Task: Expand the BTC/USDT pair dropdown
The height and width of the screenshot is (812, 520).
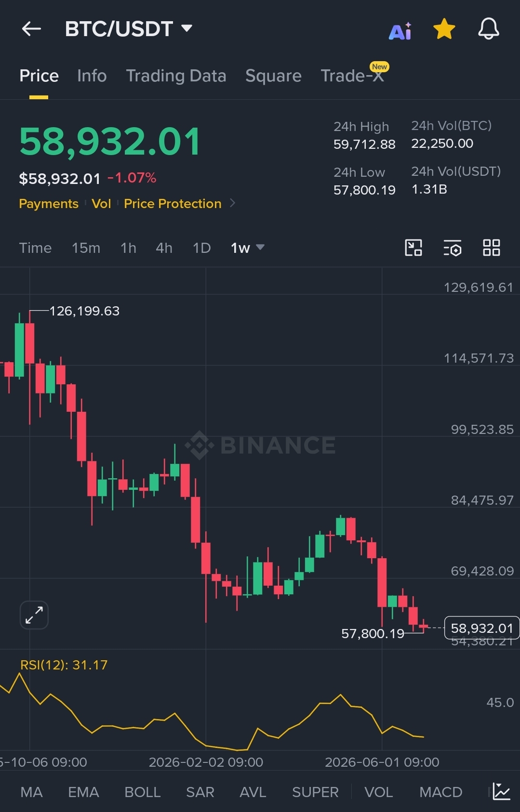Action: [187, 28]
